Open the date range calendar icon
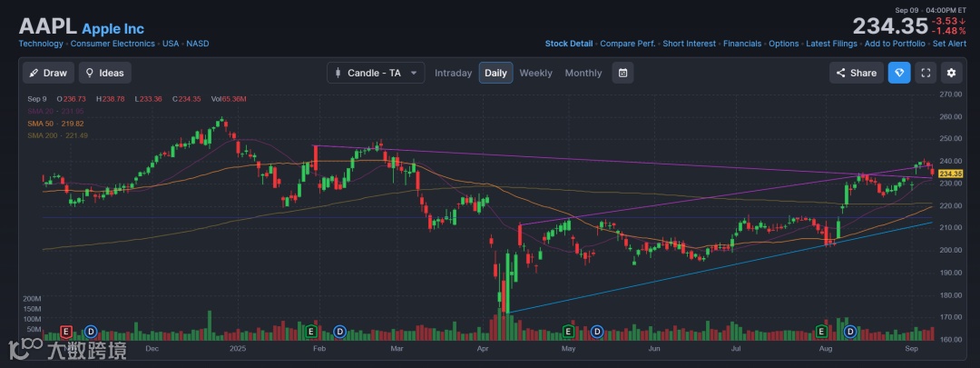The height and width of the screenshot is (368, 980). pos(622,73)
